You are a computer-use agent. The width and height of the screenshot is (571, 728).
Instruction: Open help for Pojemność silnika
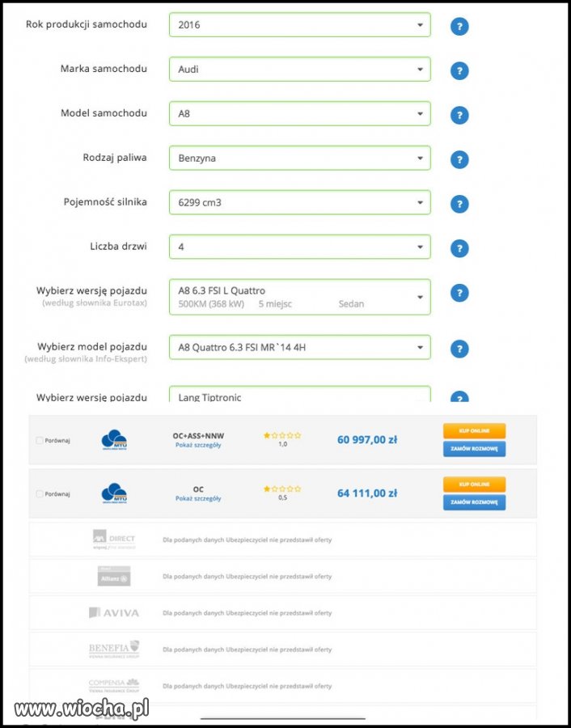coord(459,204)
